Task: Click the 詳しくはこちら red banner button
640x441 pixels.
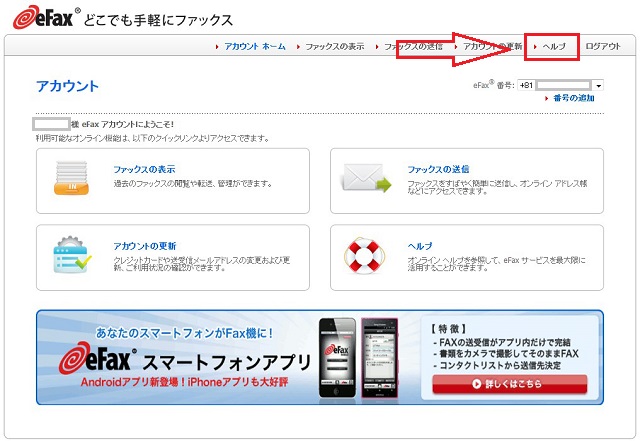Action: (x=509, y=384)
